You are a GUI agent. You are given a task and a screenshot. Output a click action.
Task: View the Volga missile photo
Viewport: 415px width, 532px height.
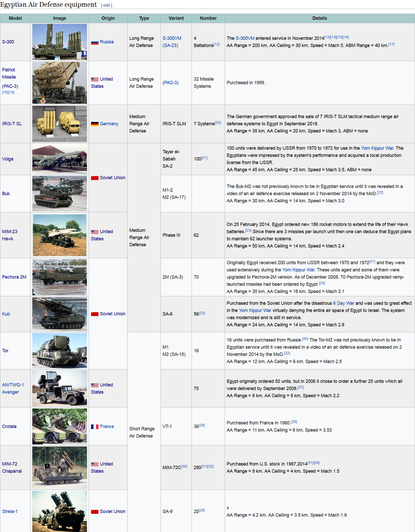point(60,159)
